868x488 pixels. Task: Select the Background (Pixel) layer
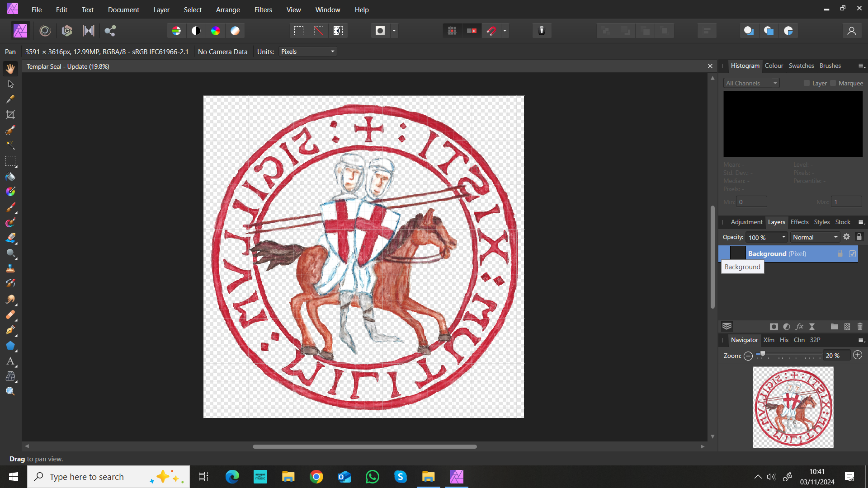(x=788, y=254)
